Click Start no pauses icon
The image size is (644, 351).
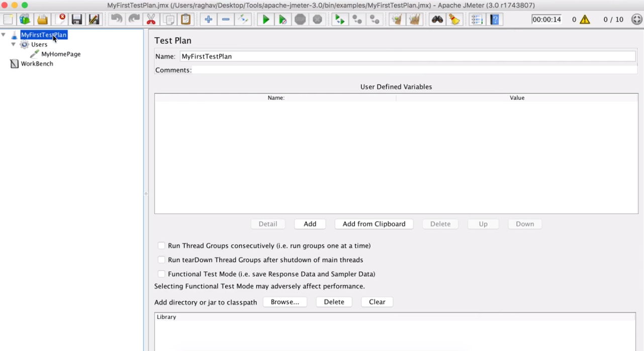283,20
